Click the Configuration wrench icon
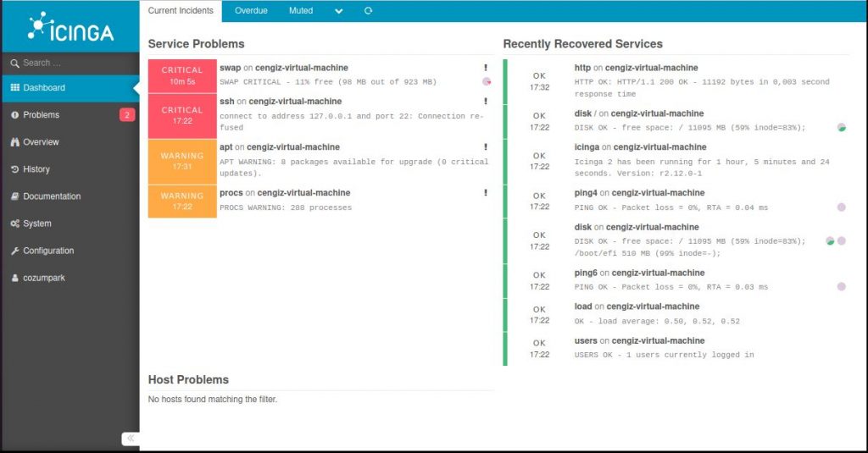This screenshot has height=453, width=868. (x=15, y=251)
